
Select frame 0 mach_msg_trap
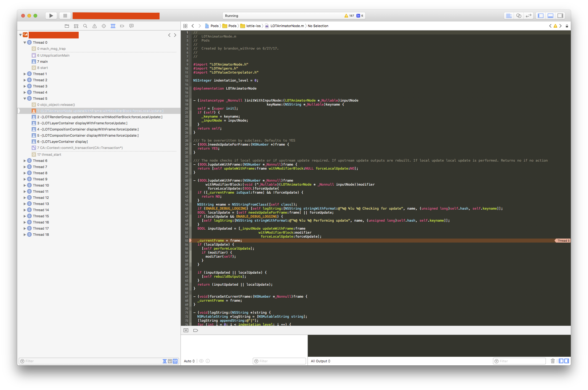(99, 49)
